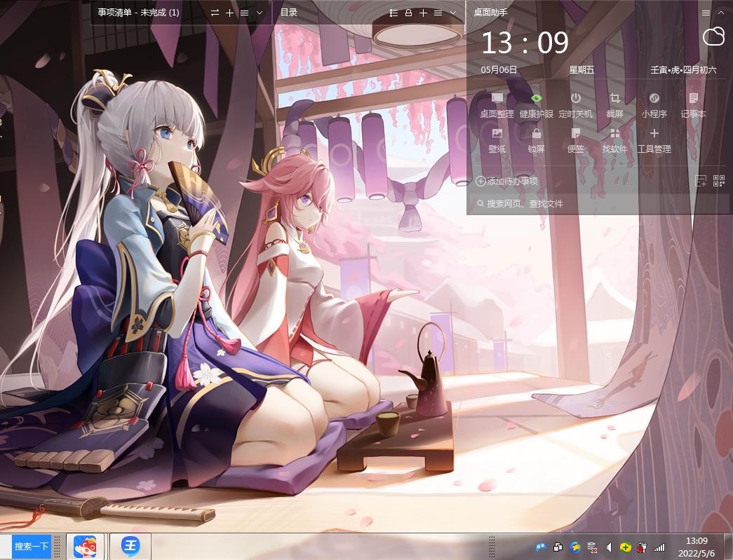
Task: Click the yellow-green plus tray icon
Action: point(626,547)
